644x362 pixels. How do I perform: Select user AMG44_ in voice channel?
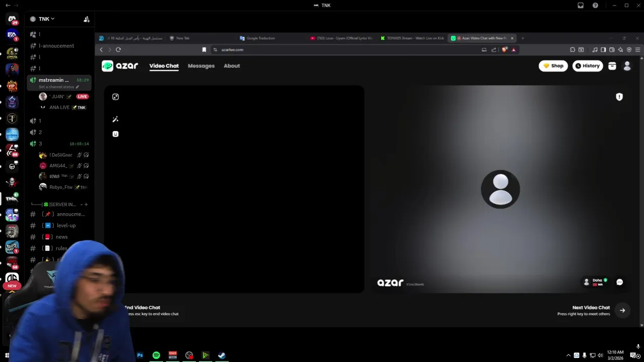[x=64, y=165]
